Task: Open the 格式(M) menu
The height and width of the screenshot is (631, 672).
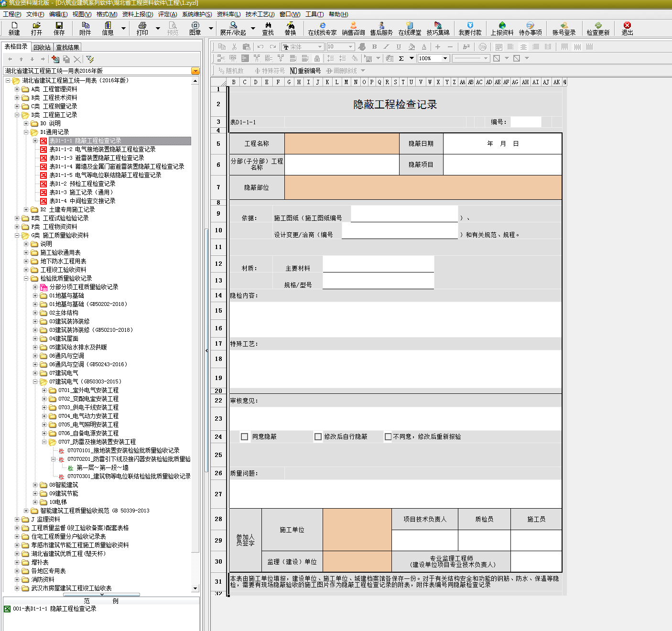Action: (x=107, y=14)
